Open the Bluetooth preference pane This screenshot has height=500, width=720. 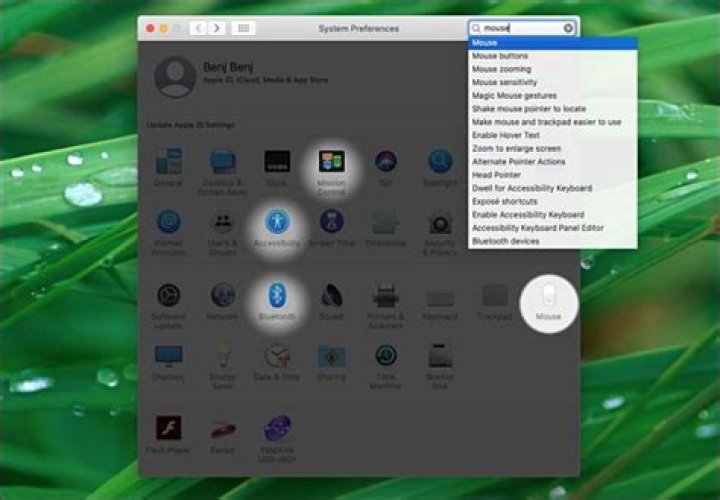click(x=277, y=301)
